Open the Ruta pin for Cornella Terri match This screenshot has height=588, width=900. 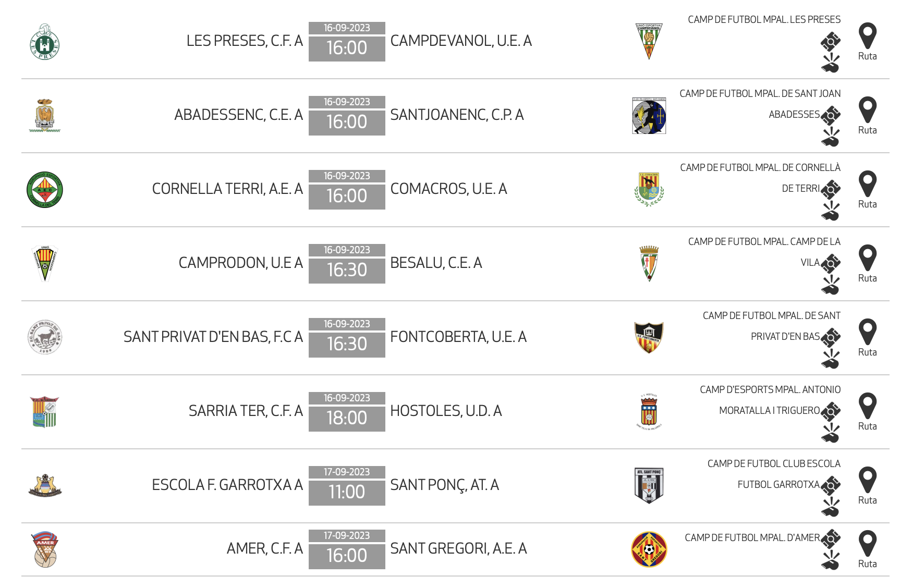867,185
